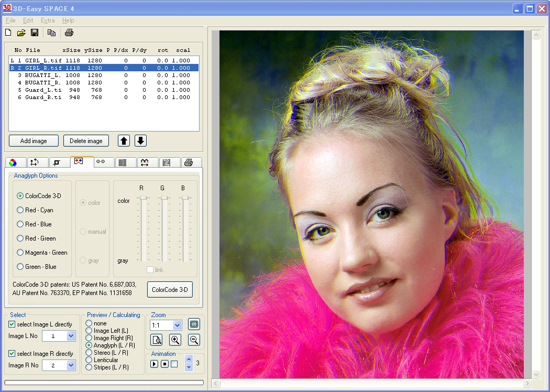Move selected image up with arrow button
Image resolution: width=550 pixels, height=392 pixels.
click(124, 140)
